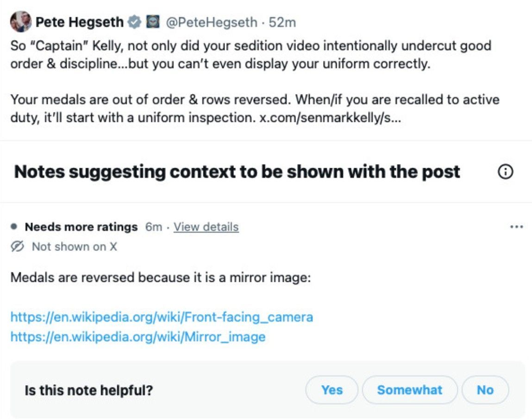The height and width of the screenshot is (419, 532).
Task: Open the info icon beside the notes heading
Action: point(505,171)
